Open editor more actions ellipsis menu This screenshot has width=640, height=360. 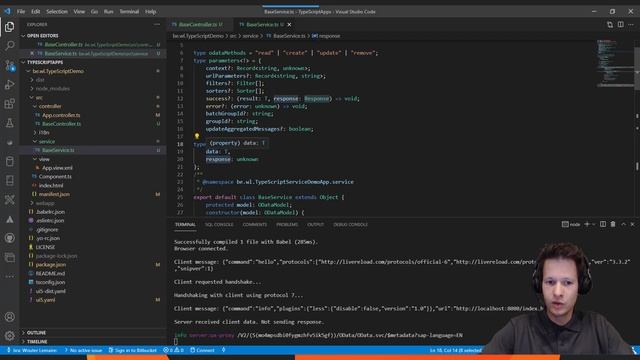631,24
